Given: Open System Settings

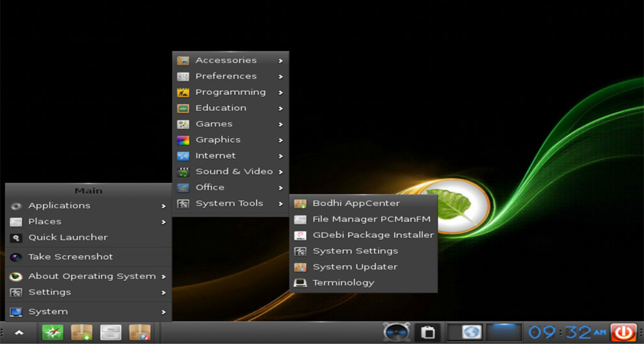Looking at the screenshot, I should tap(364, 251).
